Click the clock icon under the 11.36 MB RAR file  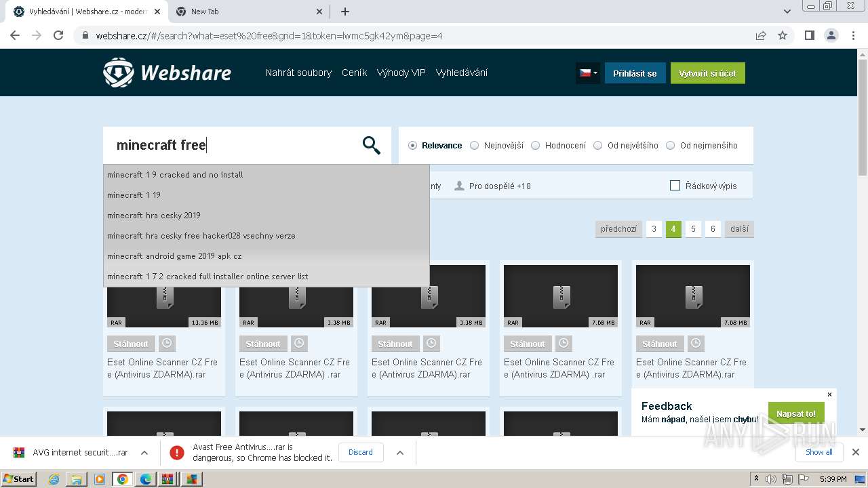pyautogui.click(x=166, y=344)
